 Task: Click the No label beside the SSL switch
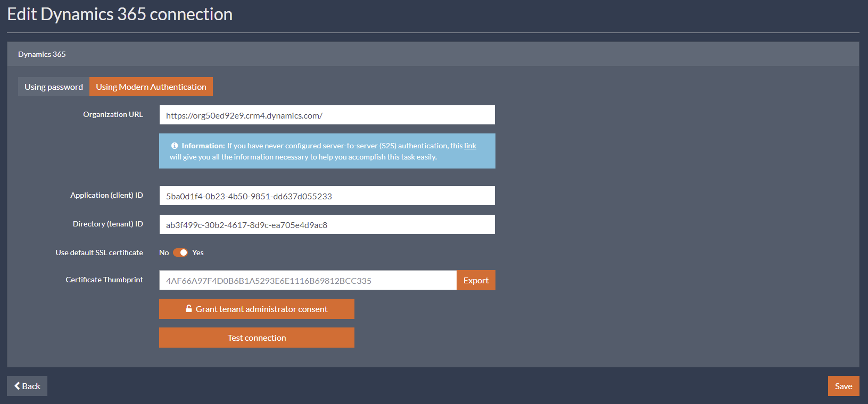[x=164, y=252]
